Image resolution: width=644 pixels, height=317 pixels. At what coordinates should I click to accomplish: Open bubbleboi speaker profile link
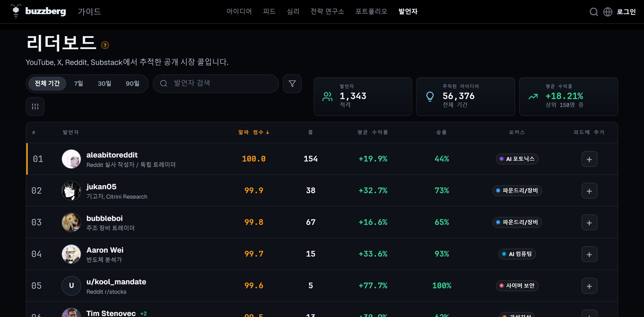(x=105, y=218)
